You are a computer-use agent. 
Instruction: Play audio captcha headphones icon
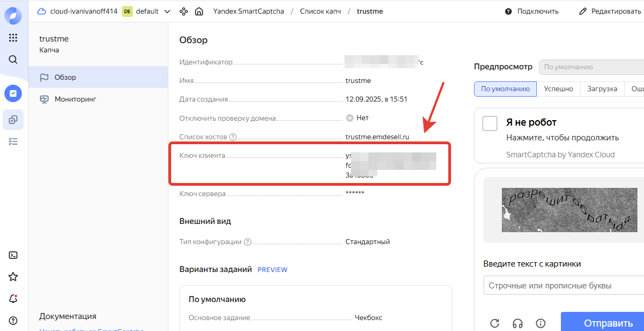coord(518,323)
